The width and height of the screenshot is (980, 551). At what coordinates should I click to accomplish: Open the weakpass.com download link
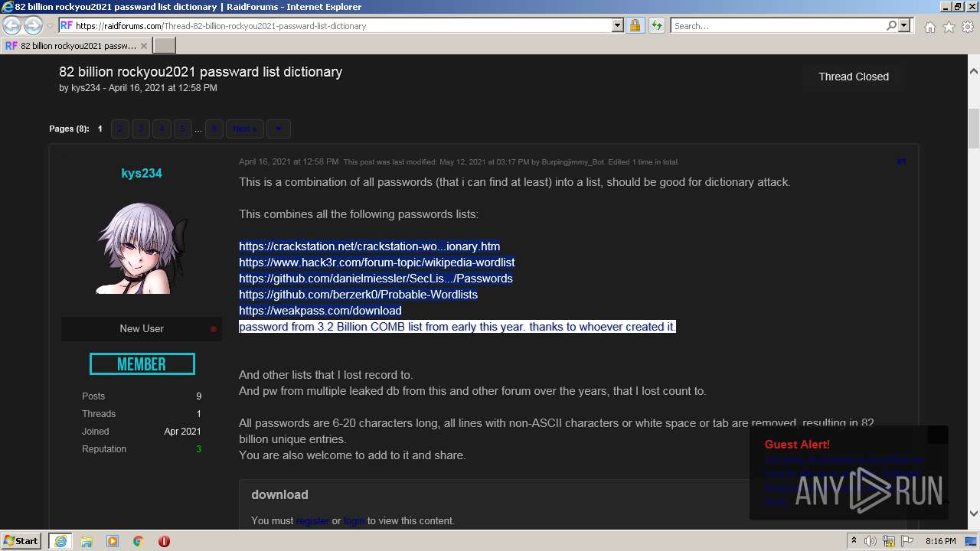pos(320,311)
